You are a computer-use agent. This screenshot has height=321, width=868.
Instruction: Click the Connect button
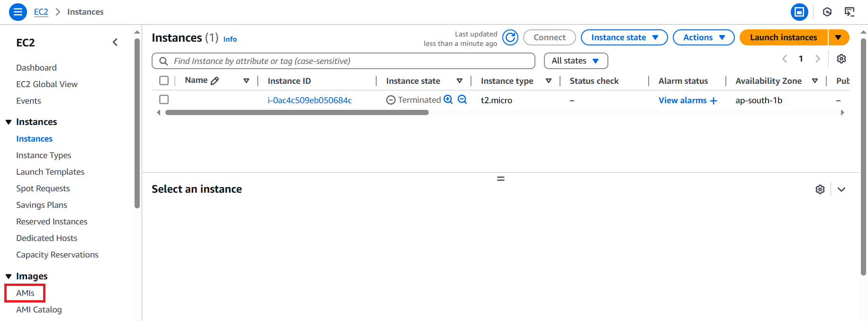550,37
